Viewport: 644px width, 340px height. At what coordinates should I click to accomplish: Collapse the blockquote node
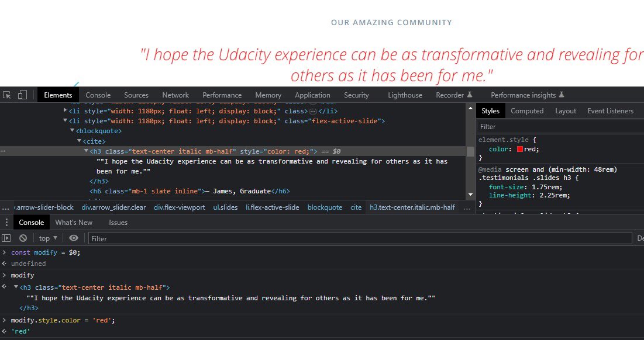(x=73, y=130)
